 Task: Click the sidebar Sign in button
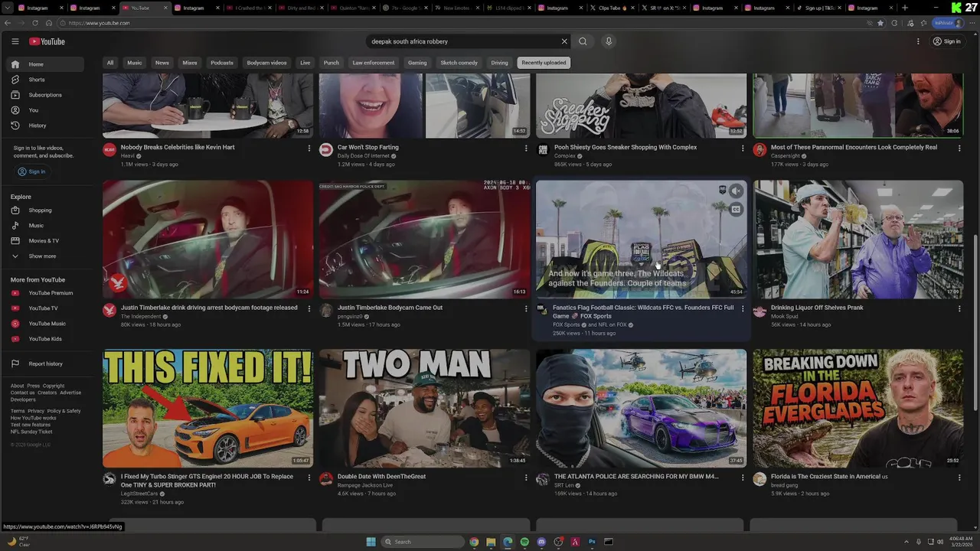tap(32, 171)
